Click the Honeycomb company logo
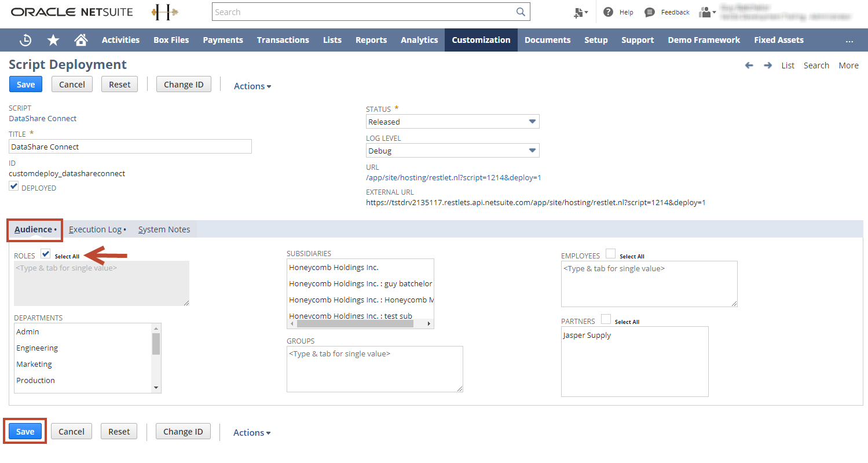 165,12
